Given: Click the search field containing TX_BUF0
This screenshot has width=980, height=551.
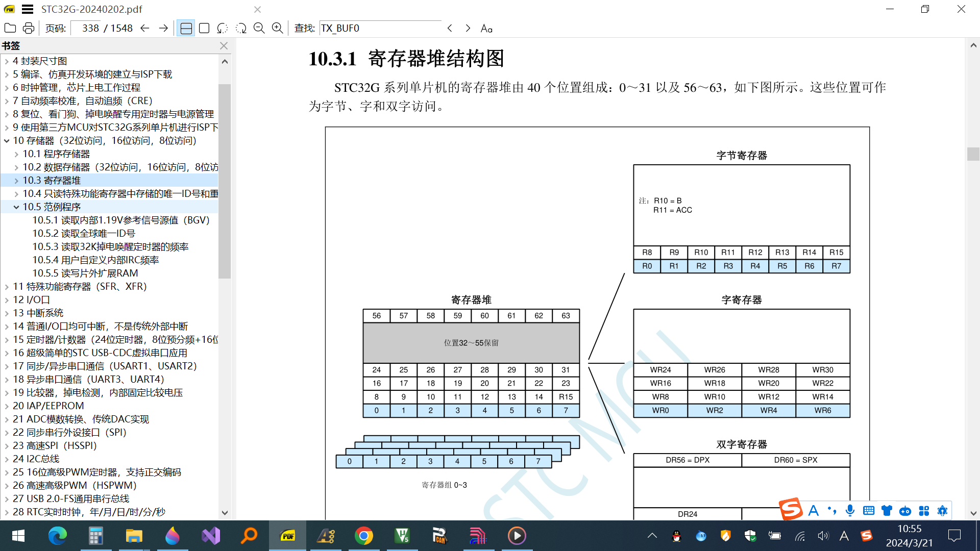Looking at the screenshot, I should click(x=380, y=28).
